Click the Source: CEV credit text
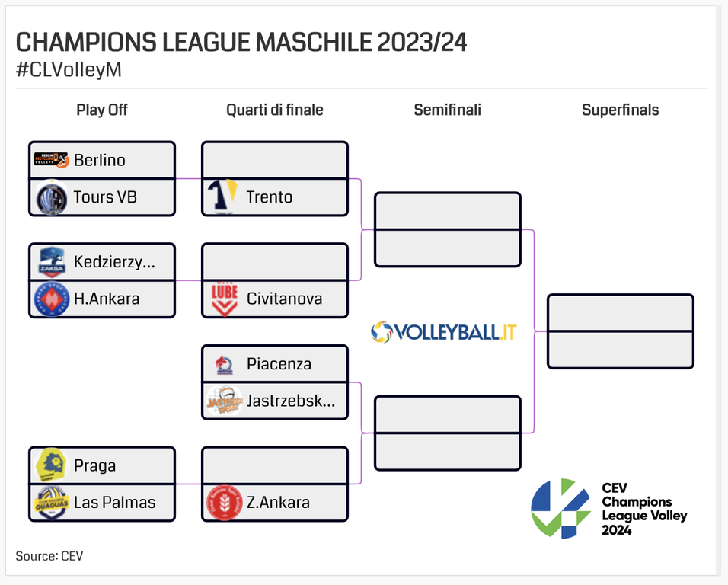This screenshot has width=728, height=585. pyautogui.click(x=49, y=556)
